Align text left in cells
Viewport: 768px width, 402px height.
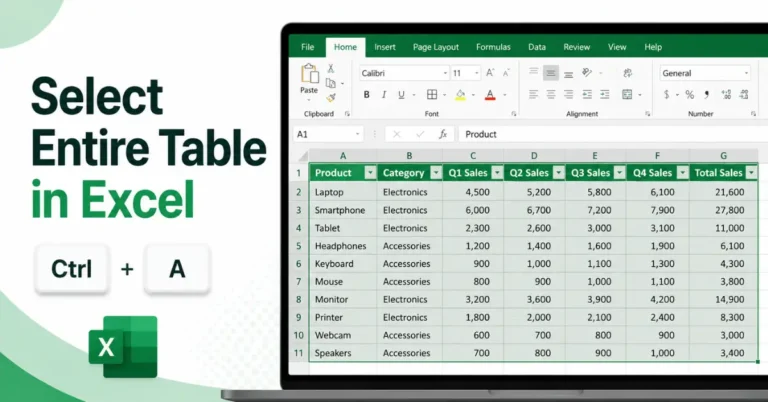coord(533,95)
